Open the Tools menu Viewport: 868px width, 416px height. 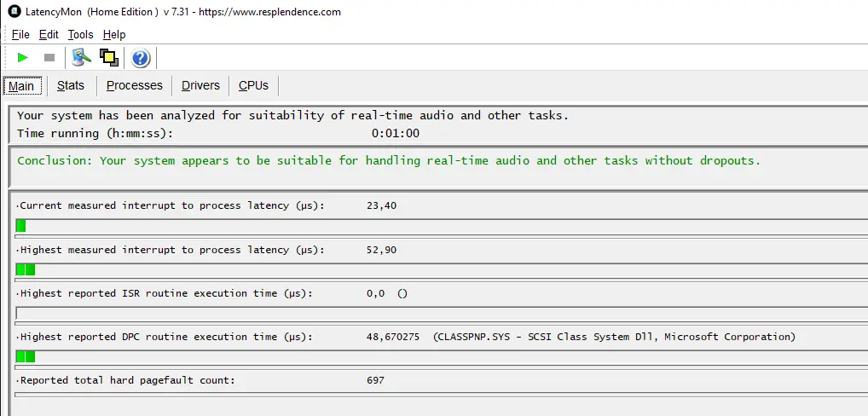[x=80, y=35]
